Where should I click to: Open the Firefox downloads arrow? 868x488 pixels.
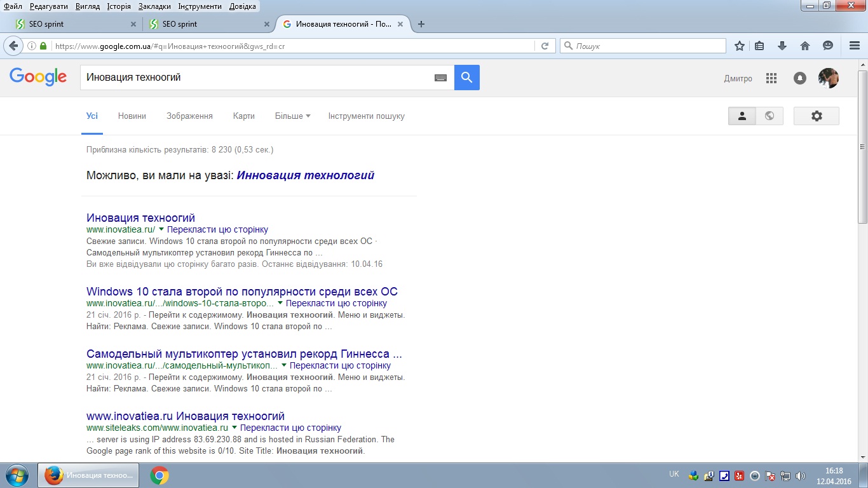(782, 46)
